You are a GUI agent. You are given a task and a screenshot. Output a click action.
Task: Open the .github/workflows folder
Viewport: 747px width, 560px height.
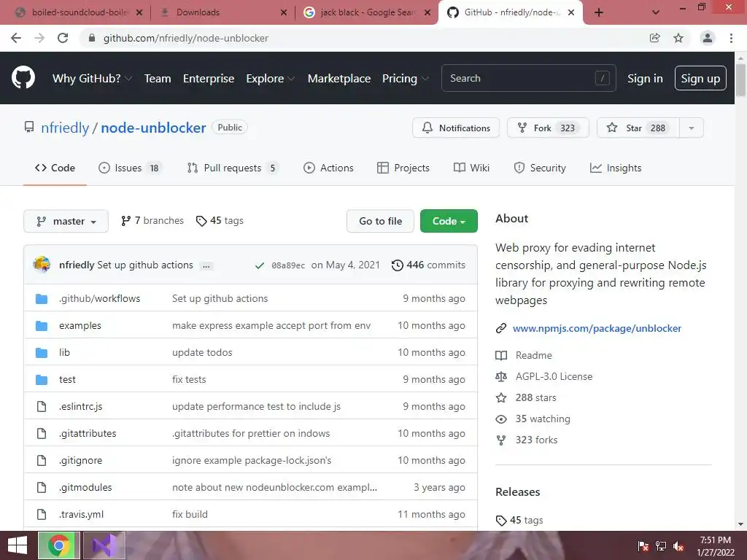tap(99, 298)
